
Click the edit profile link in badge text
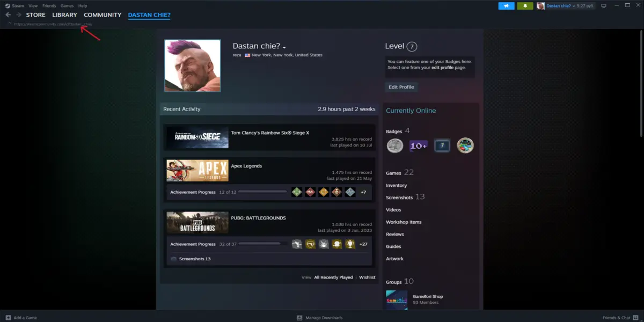click(443, 68)
